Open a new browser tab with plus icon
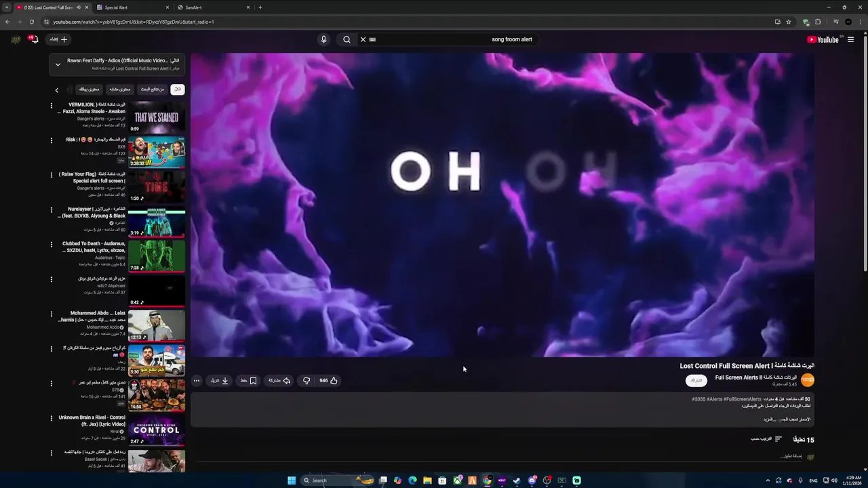This screenshot has width=868, height=488. 260,7
